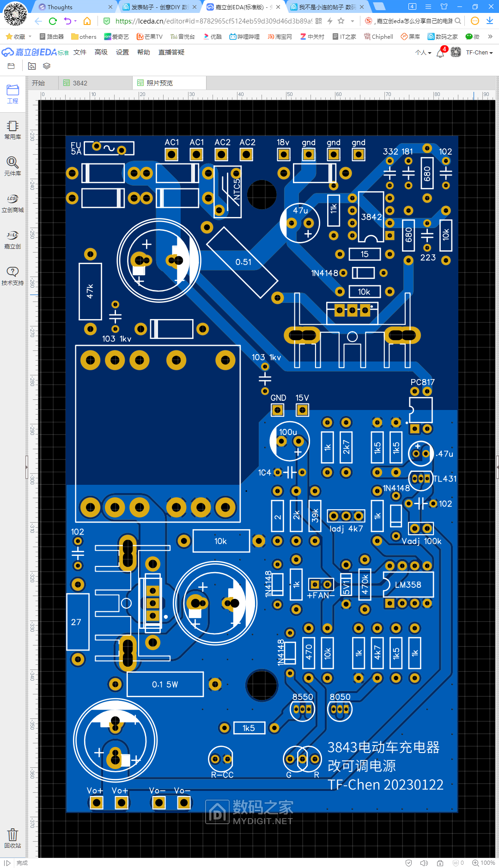Close the 嘉立创EDA browser tab

click(278, 7)
